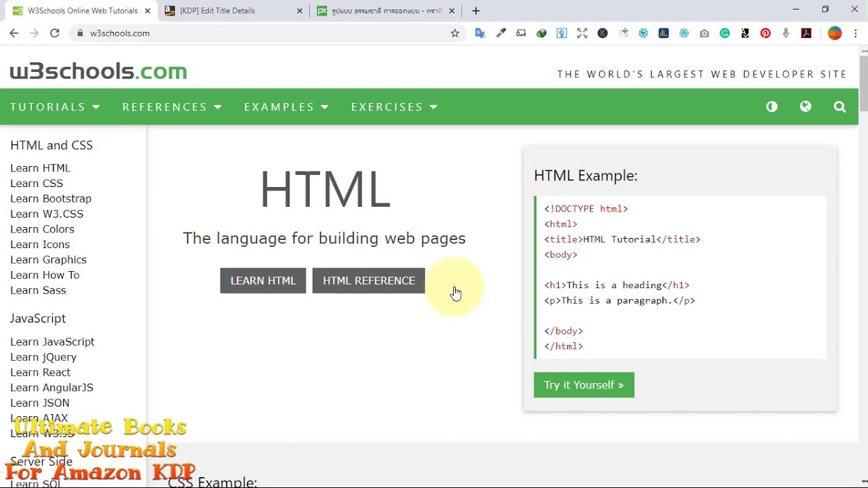Click the page vertical scrollbar thumb
868x488 pixels.
tap(863, 83)
